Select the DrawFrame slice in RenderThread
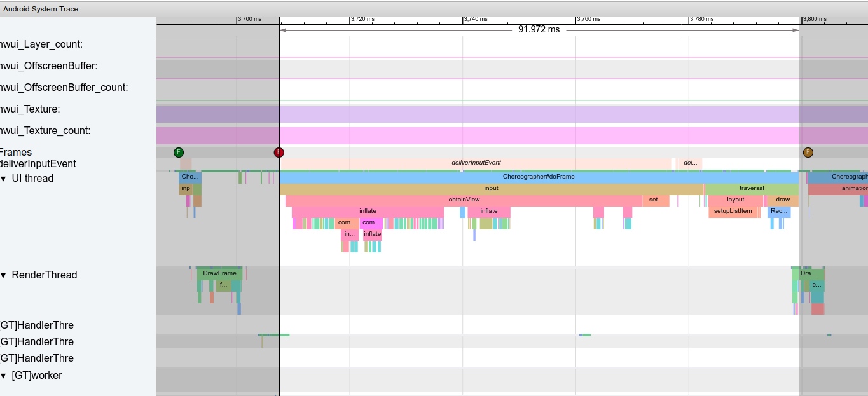This screenshot has width=868, height=396. click(x=219, y=273)
